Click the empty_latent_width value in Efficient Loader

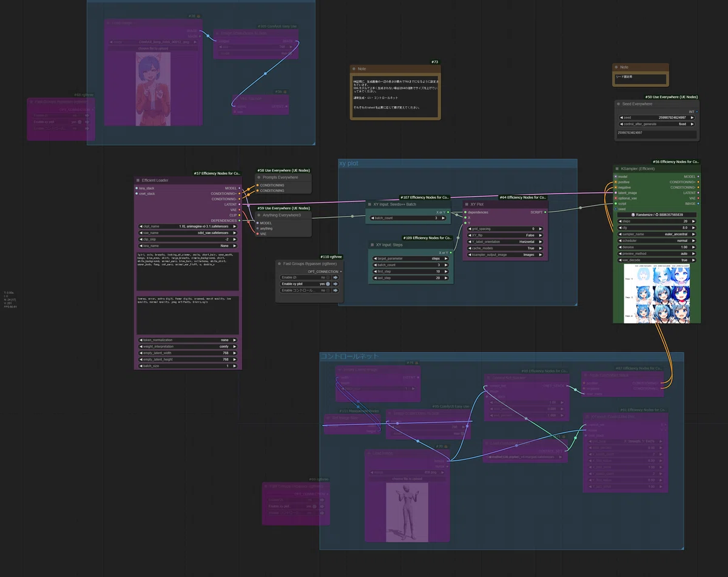coord(187,353)
